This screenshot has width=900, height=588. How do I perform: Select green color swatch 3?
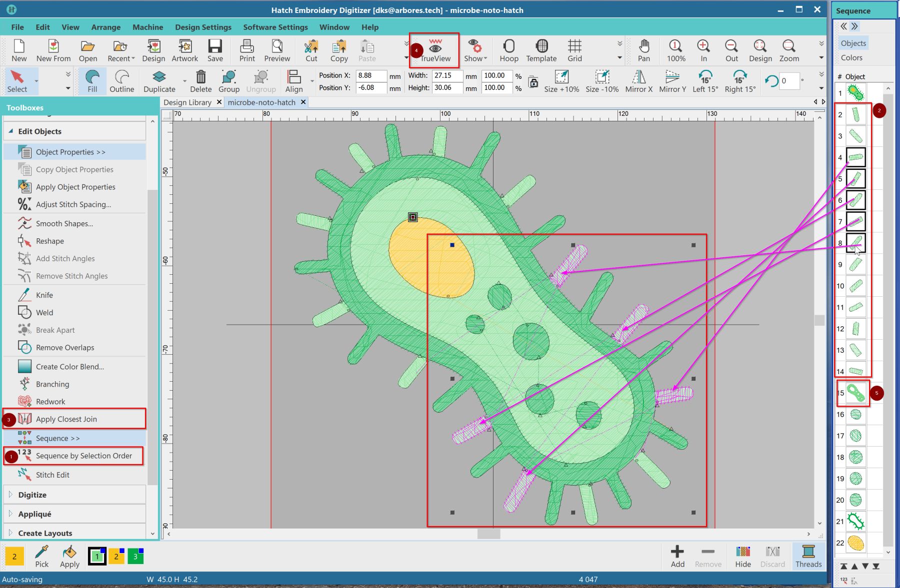pyautogui.click(x=135, y=556)
